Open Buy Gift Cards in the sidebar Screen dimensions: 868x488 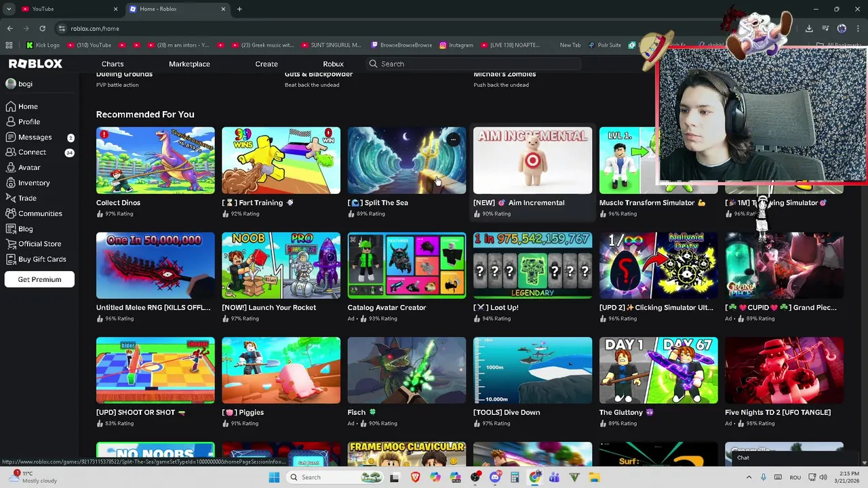tap(42, 259)
